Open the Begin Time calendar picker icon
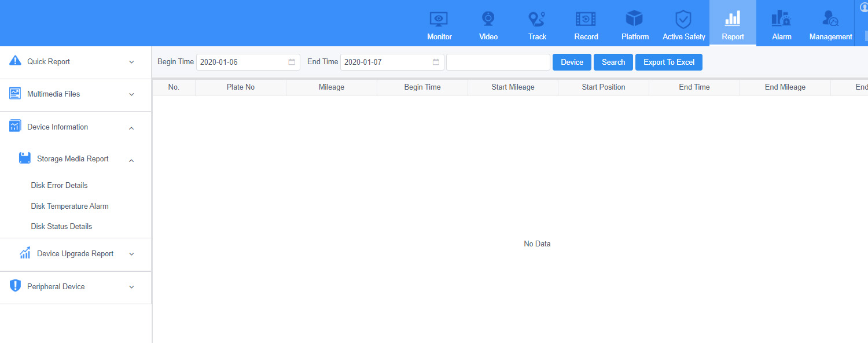The width and height of the screenshot is (868, 343). (x=292, y=62)
